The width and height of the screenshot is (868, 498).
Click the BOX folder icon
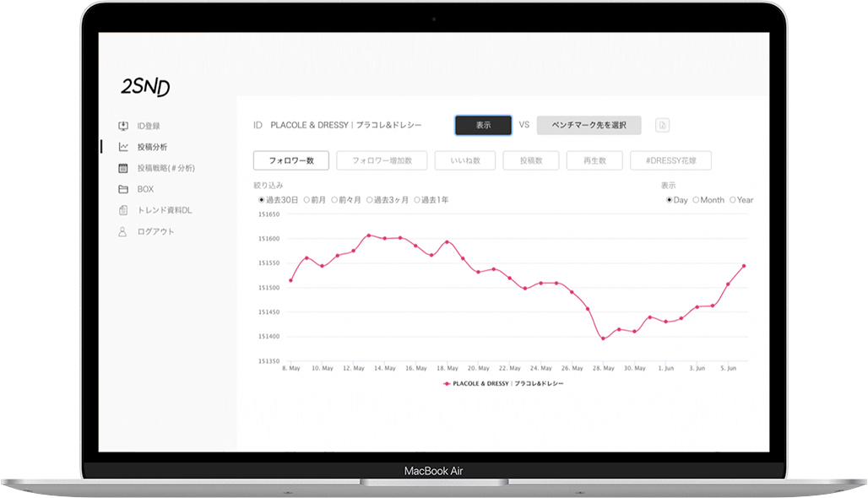point(123,189)
